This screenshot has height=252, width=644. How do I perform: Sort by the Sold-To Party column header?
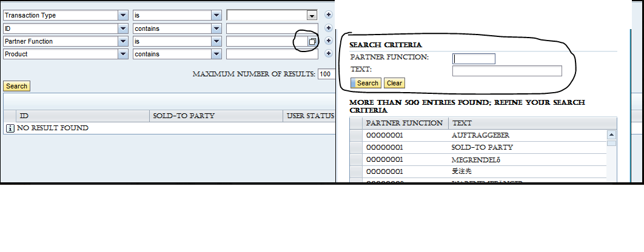[x=216, y=116]
